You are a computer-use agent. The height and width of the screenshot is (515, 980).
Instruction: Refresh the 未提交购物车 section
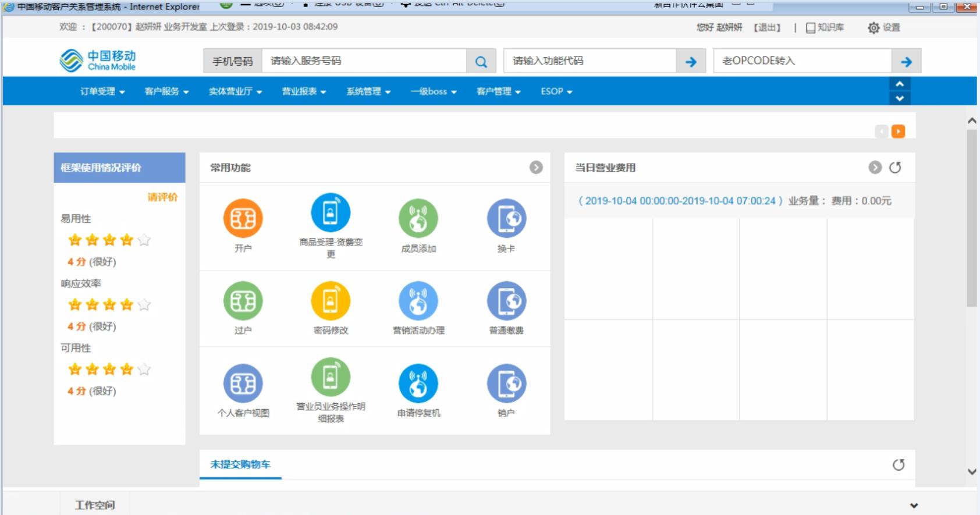tap(899, 465)
